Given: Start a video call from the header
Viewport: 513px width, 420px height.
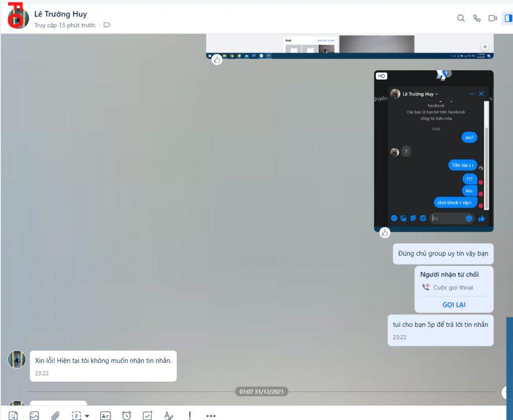Looking at the screenshot, I should pyautogui.click(x=493, y=19).
